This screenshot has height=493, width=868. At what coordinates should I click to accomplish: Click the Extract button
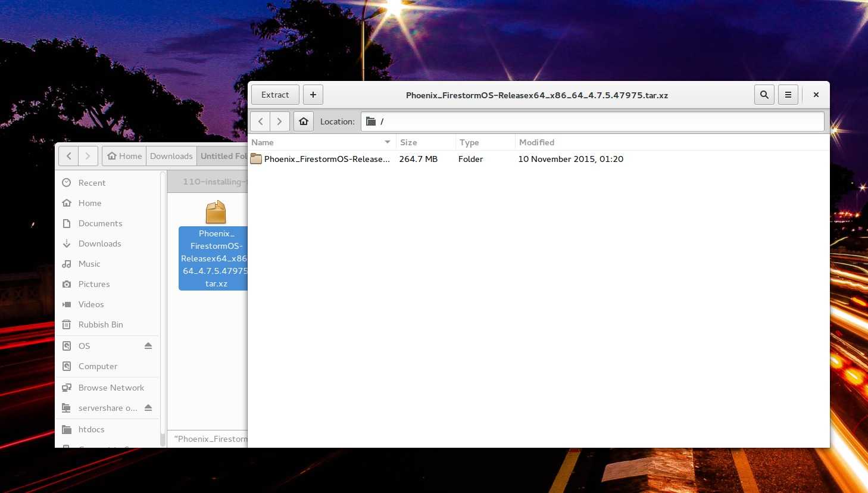[x=275, y=95]
